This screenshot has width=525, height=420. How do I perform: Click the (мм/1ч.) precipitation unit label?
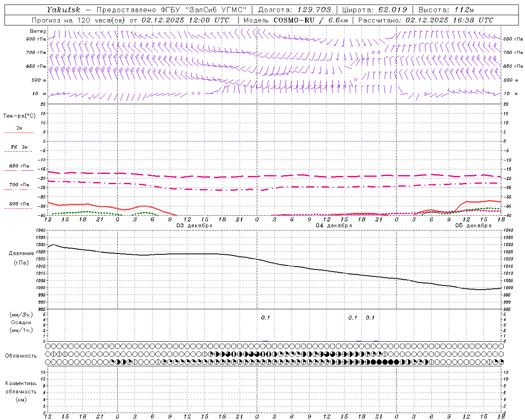tap(21, 330)
